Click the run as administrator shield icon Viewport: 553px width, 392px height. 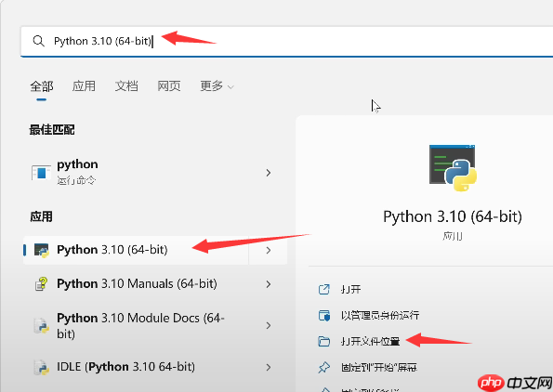(323, 315)
